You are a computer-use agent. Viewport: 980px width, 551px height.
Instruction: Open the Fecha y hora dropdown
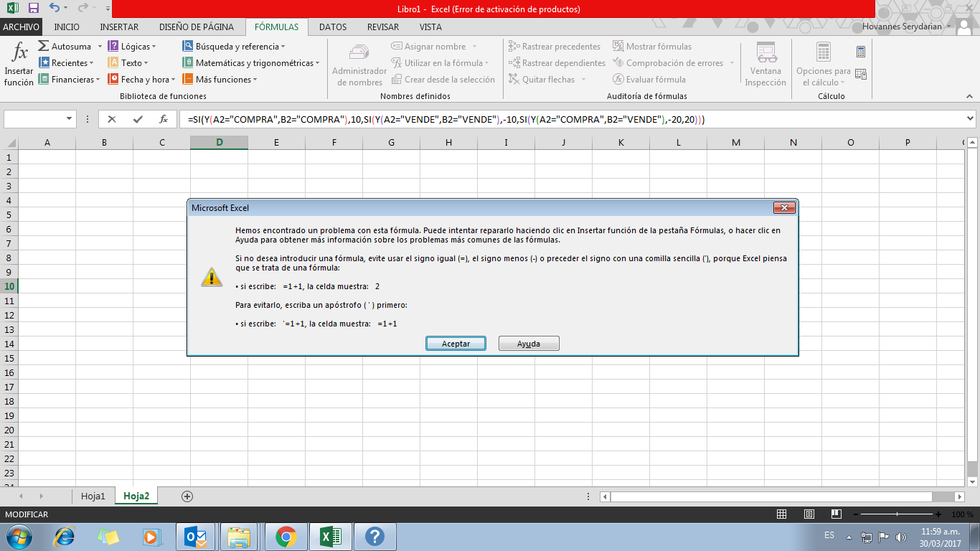pyautogui.click(x=142, y=80)
